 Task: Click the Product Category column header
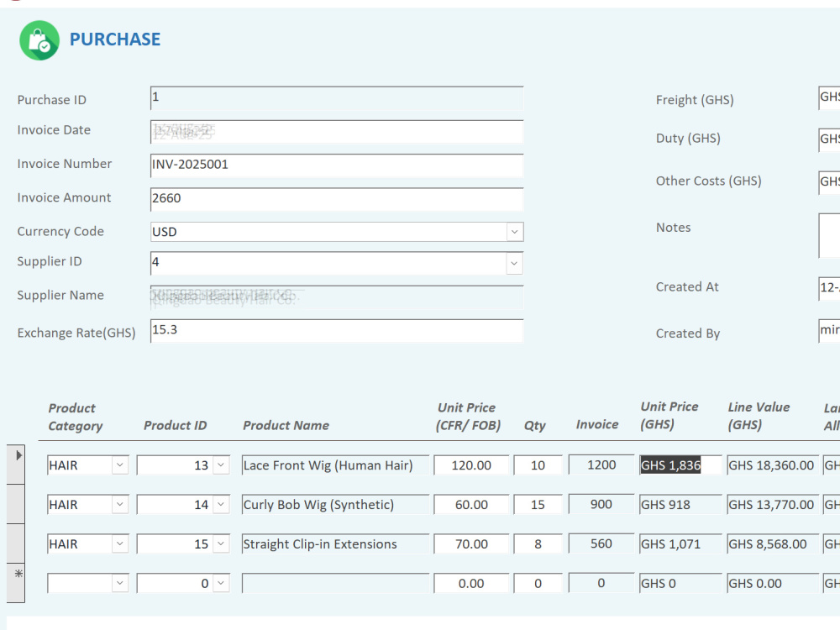tap(76, 417)
